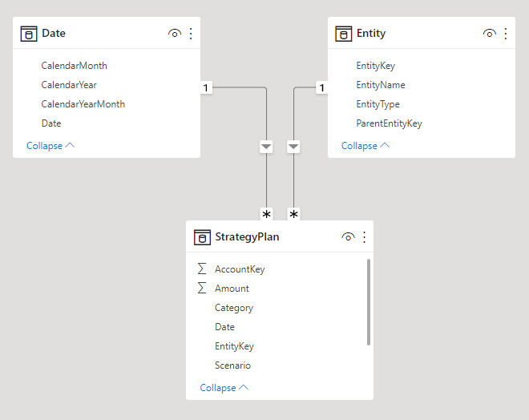The width and height of the screenshot is (529, 420).
Task: Collapse the StrategyPlan table fields
Action: [224, 388]
